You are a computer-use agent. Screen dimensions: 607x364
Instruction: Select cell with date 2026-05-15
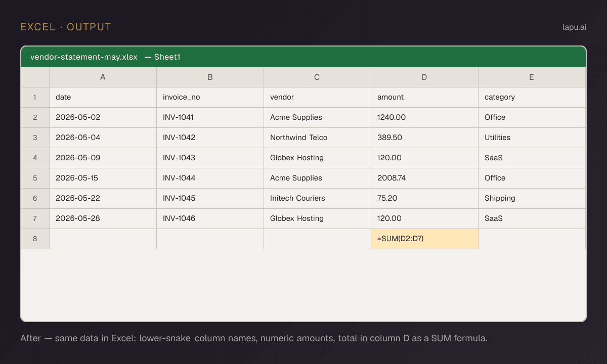click(x=103, y=178)
